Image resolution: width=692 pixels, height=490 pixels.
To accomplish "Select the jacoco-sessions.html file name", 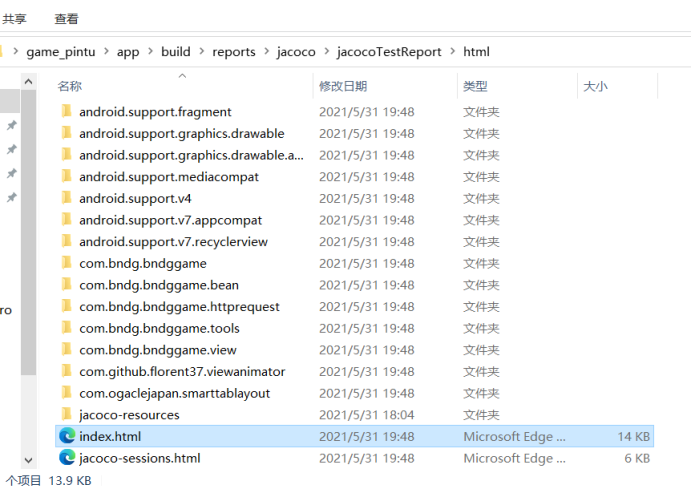I will pos(140,458).
